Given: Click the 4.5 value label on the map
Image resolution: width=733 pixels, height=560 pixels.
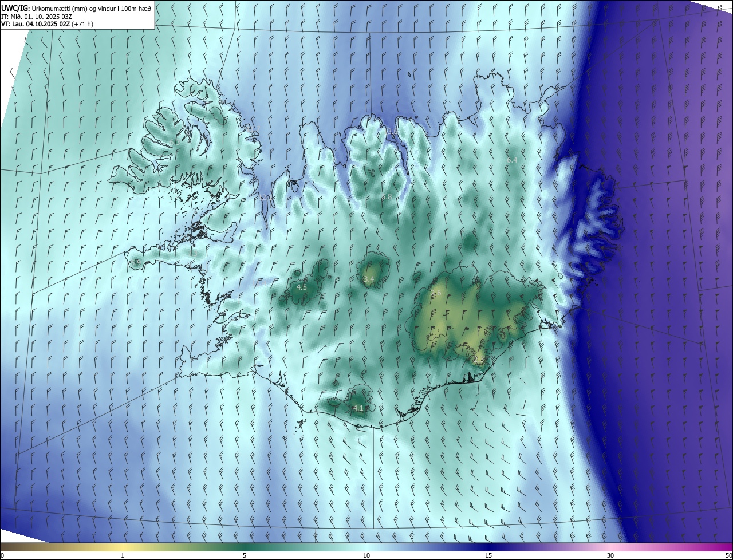Looking at the screenshot, I should tap(302, 287).
